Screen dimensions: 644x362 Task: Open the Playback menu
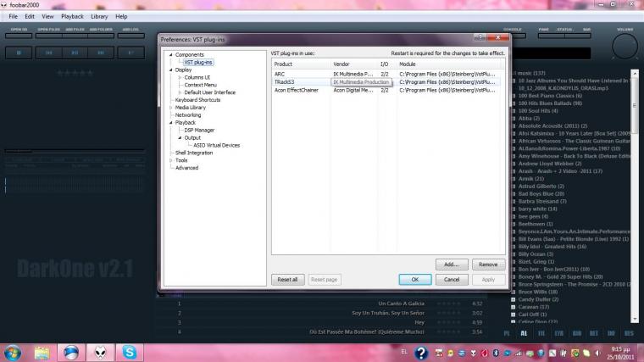[72, 16]
